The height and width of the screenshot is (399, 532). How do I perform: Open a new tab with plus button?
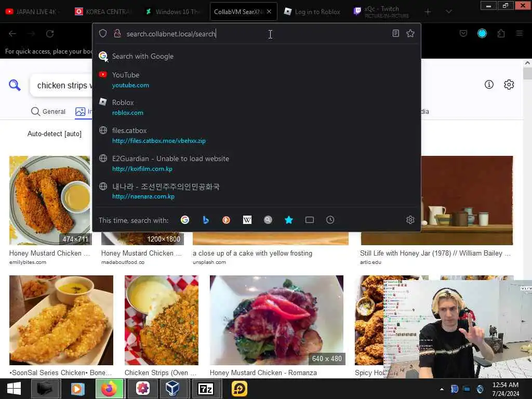pos(428,12)
